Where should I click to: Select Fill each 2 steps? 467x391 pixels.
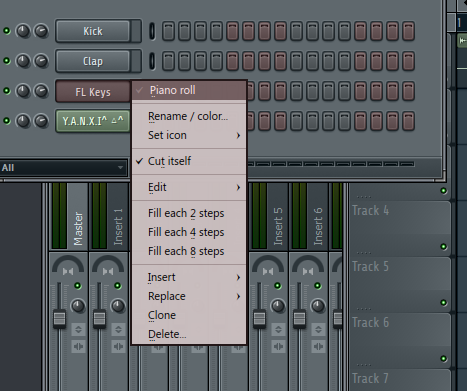[x=189, y=213]
